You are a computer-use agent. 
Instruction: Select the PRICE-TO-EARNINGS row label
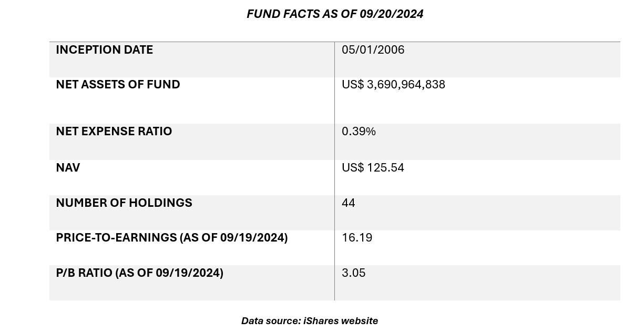pos(171,238)
